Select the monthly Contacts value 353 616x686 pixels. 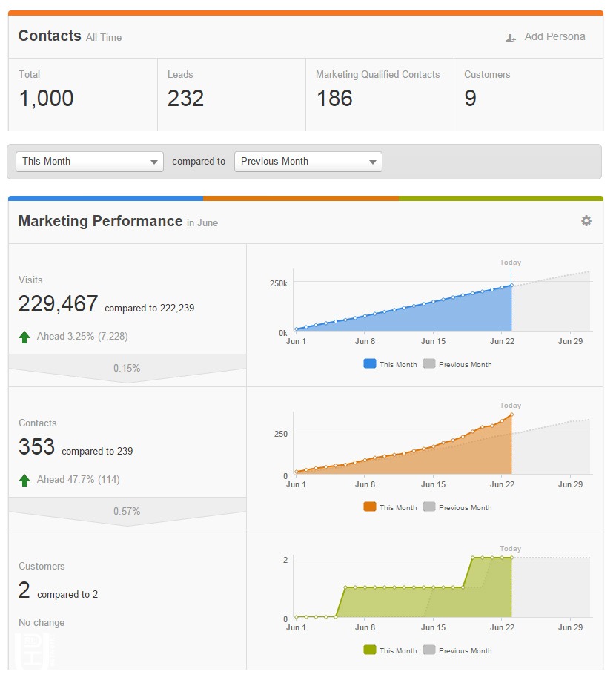[x=37, y=446]
